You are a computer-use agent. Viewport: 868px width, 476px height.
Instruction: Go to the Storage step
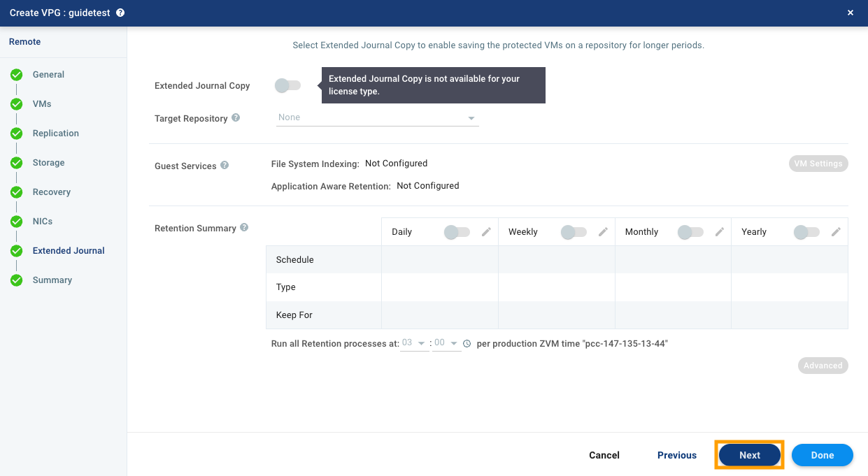(x=48, y=163)
